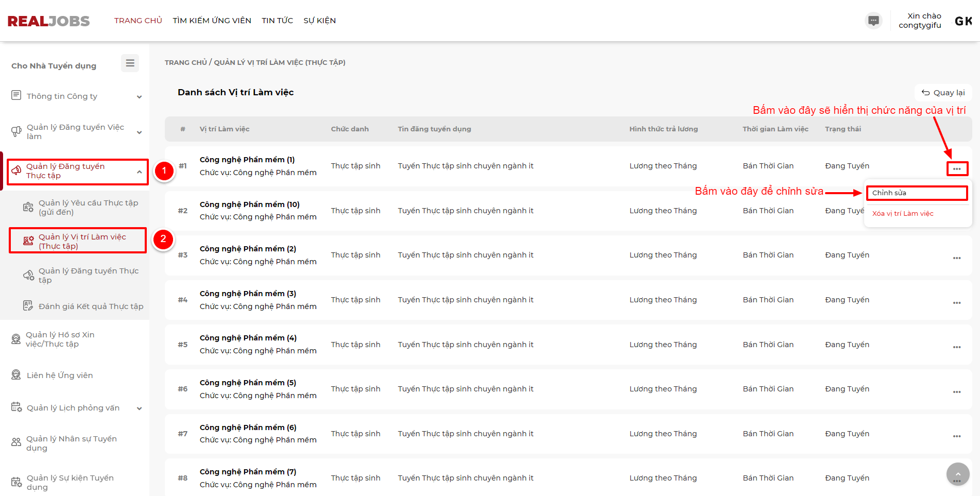The height and width of the screenshot is (496, 980).
Task: Click the scroll-to-top round button
Action: [x=957, y=474]
